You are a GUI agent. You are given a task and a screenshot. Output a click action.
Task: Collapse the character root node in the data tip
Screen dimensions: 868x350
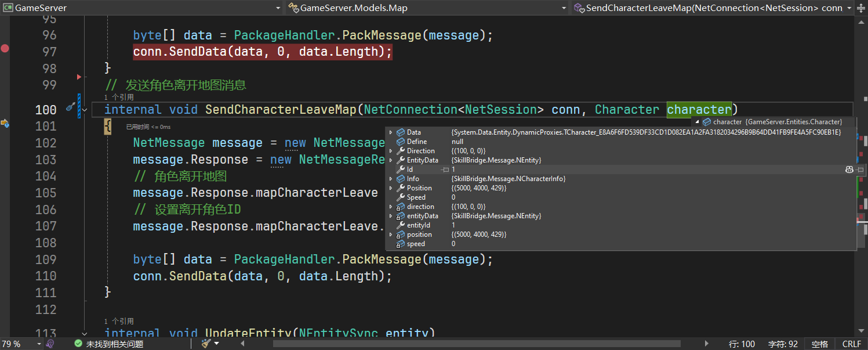[697, 122]
